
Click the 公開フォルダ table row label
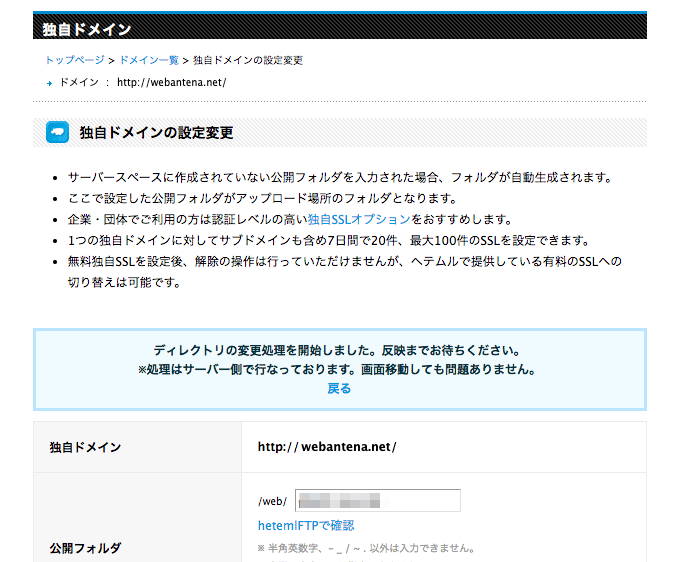(85, 548)
